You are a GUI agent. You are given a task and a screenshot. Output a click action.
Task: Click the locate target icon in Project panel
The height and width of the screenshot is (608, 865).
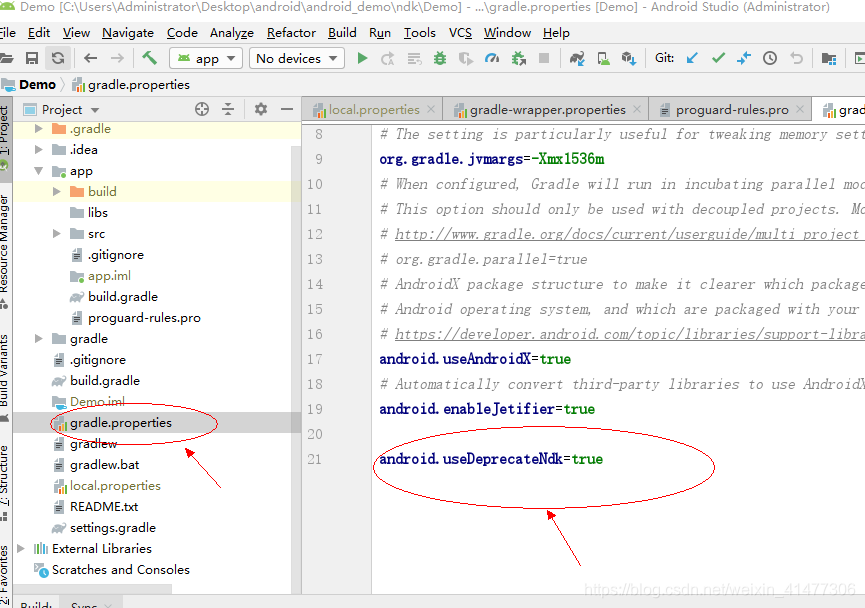[x=202, y=109]
